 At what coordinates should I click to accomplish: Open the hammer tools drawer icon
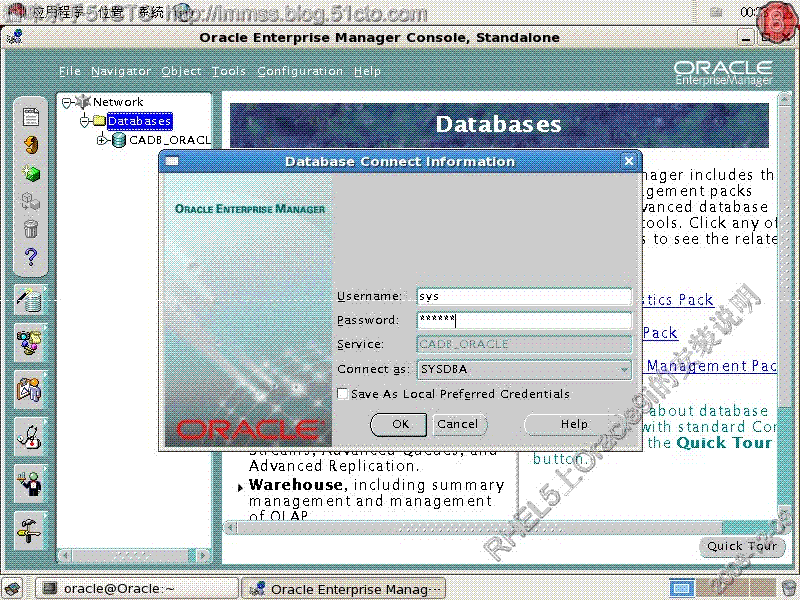point(31,531)
